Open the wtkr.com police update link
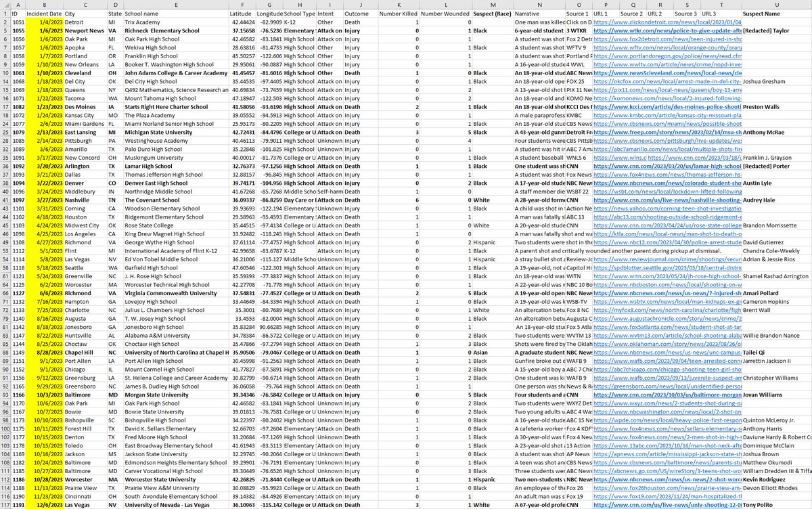812x509 pixels. (667, 30)
